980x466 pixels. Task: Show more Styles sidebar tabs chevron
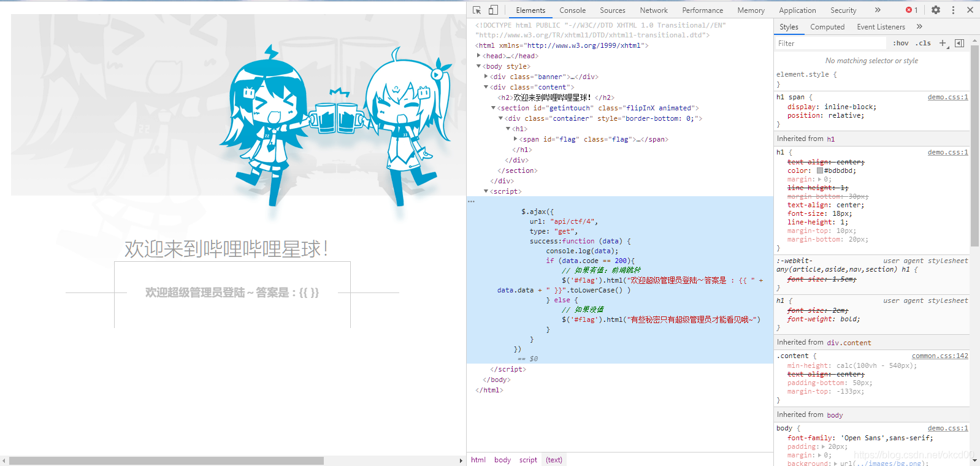tap(919, 26)
